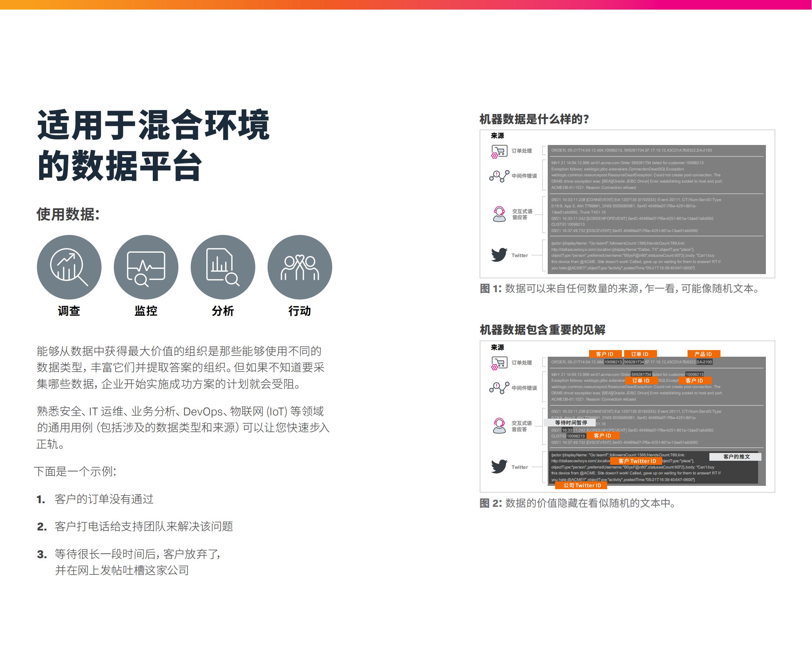Viewport: 812px width, 664px height.
Task: Click the paragraph beginning 熟悉安全、IT 运维
Action: tap(183, 428)
